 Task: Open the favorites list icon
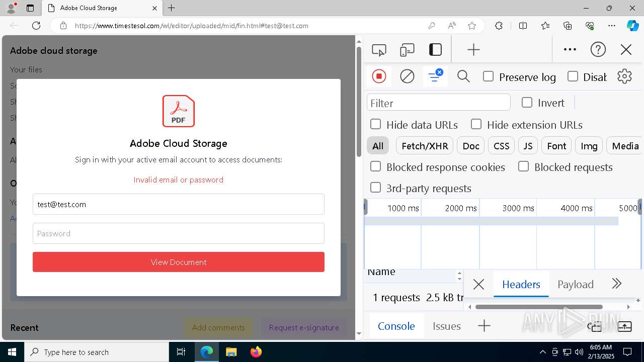click(x=545, y=26)
